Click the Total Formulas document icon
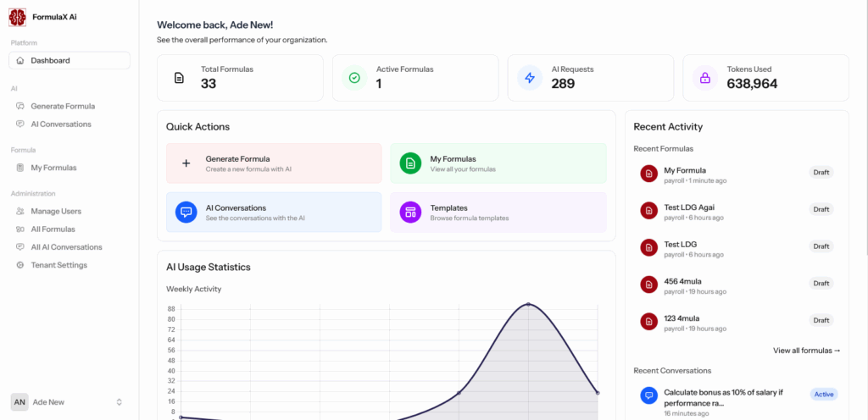The height and width of the screenshot is (420, 868). 179,78
